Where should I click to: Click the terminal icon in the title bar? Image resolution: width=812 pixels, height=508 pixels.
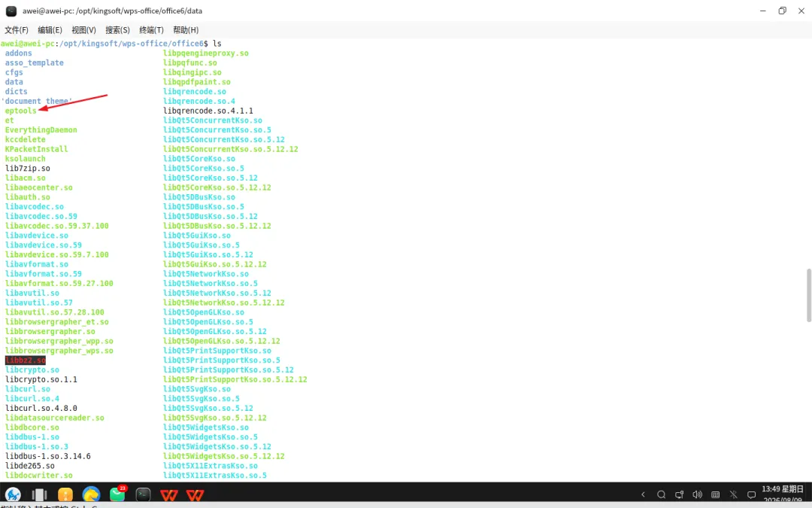click(11, 11)
